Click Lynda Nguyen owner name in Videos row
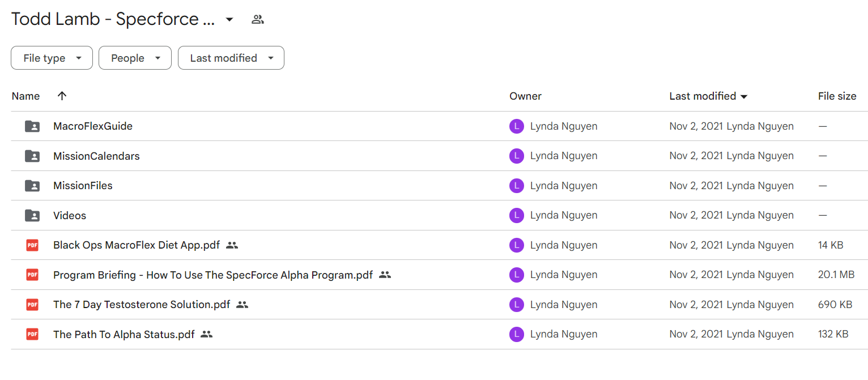This screenshot has width=868, height=380. point(564,215)
